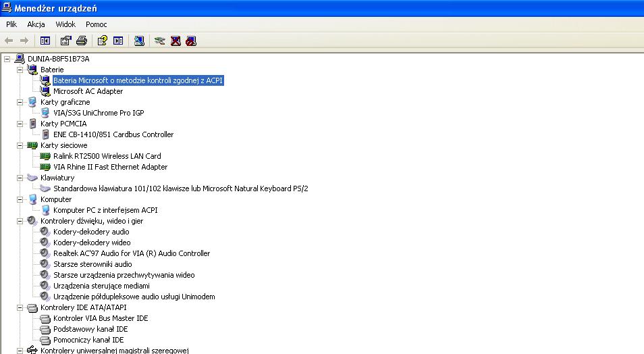Viewport: 644px width, 354px height.
Task: Click Kontrolery uniwersalnej magistrali szeregowej label
Action: click(115, 350)
